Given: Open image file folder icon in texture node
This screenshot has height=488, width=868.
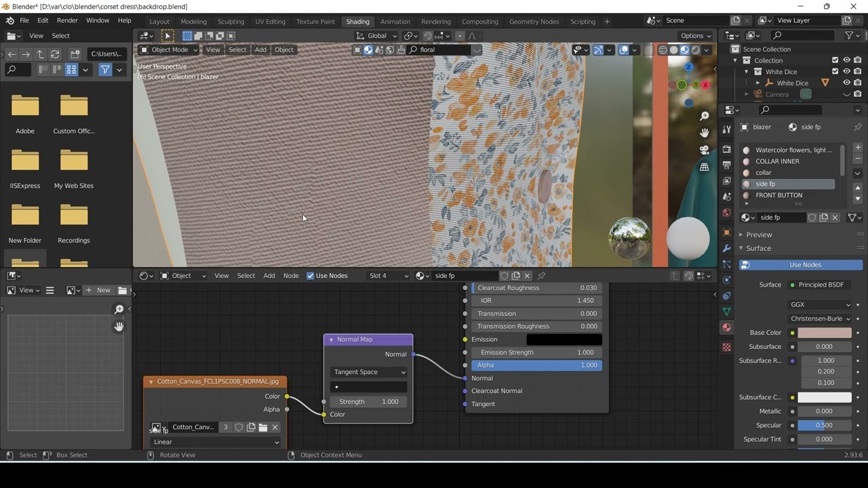Looking at the screenshot, I should click(x=263, y=427).
